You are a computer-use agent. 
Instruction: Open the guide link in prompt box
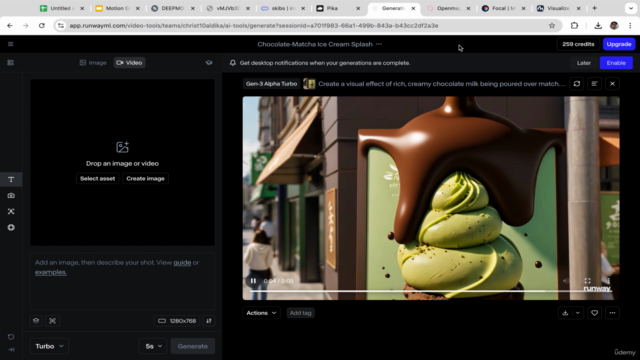pyautogui.click(x=182, y=262)
